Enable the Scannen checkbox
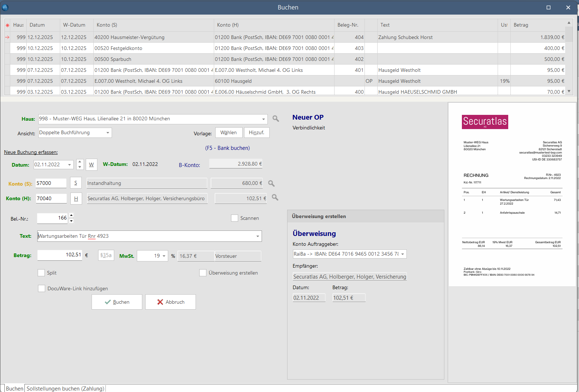579x392 pixels. point(235,218)
